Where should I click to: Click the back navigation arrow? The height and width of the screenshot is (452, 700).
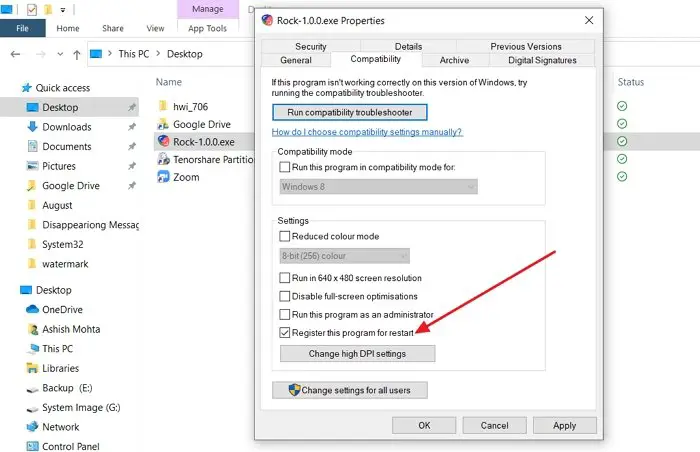(x=15, y=54)
